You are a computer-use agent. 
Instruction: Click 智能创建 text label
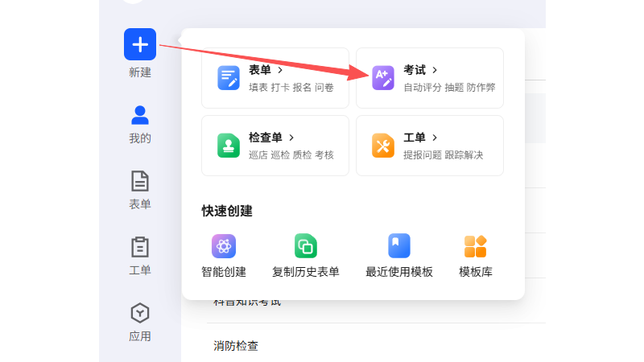[x=224, y=272]
